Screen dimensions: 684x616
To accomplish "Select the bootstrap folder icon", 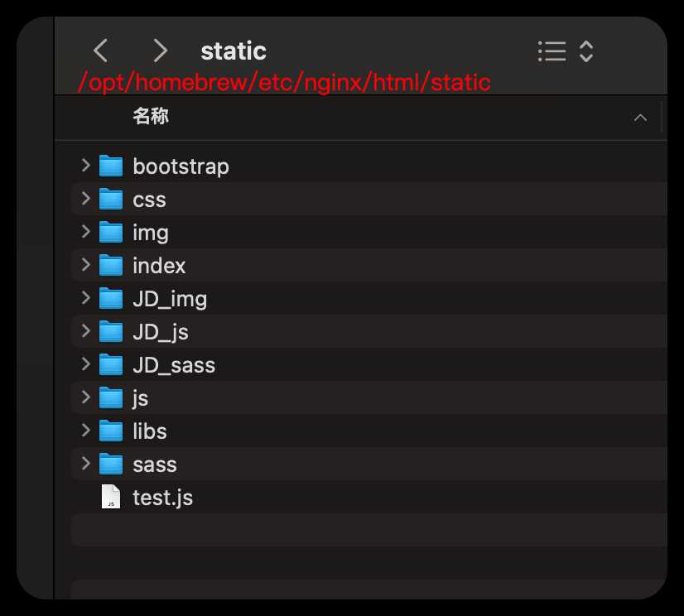I will 111,166.
